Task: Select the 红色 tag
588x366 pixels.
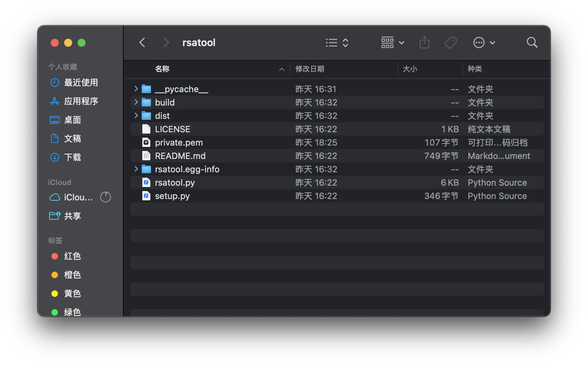Action: (x=66, y=256)
